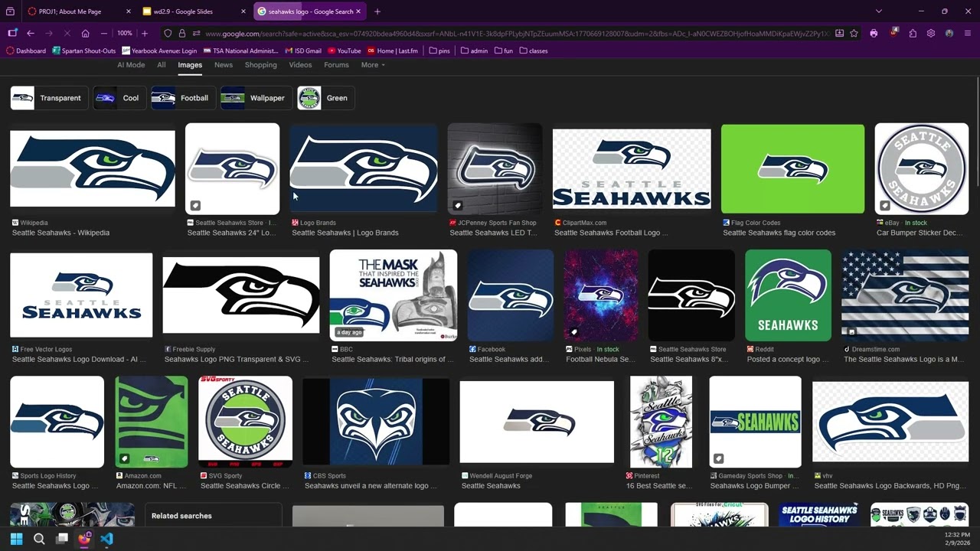Open the ISD Gmail bookmark
Screen dimensions: 980x551
pos(303,51)
